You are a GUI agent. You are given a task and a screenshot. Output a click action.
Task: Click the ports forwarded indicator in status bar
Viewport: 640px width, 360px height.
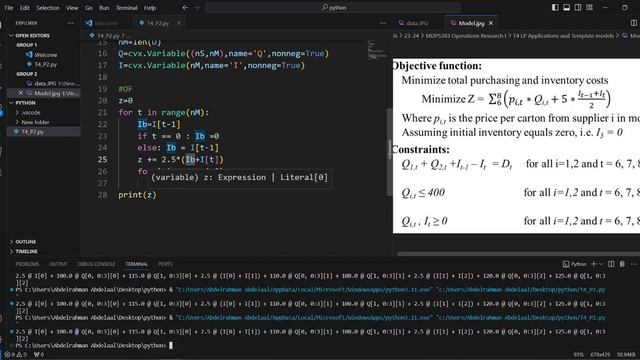[39, 355]
